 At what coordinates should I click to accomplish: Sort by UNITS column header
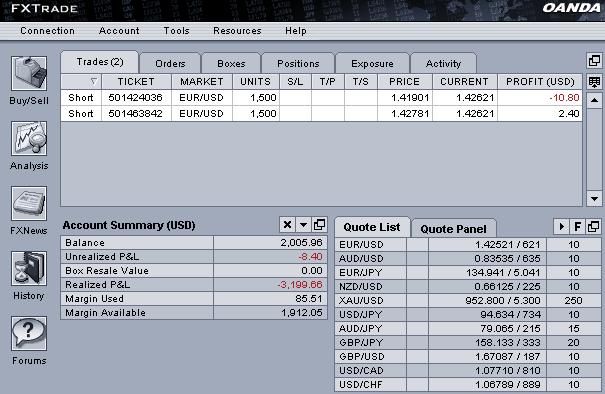[x=255, y=82]
